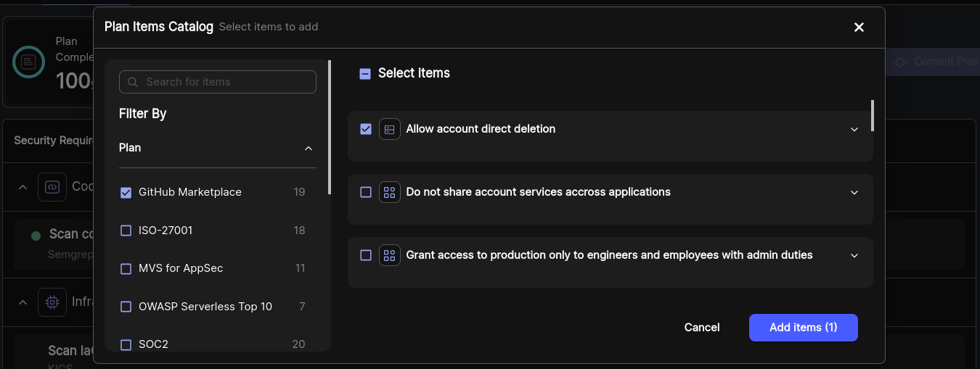Click the Allow account direct deletion item icon
The width and height of the screenshot is (980, 369).
click(390, 129)
